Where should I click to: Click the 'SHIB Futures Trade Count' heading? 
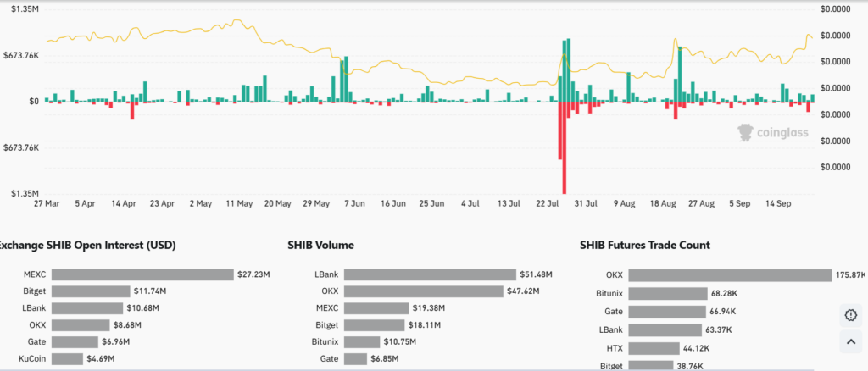tap(645, 245)
